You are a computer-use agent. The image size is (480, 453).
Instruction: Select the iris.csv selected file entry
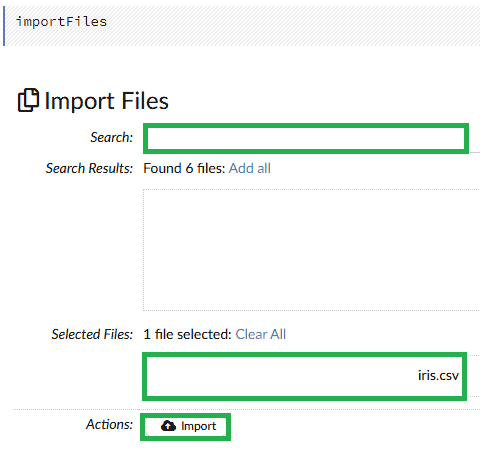click(x=304, y=376)
